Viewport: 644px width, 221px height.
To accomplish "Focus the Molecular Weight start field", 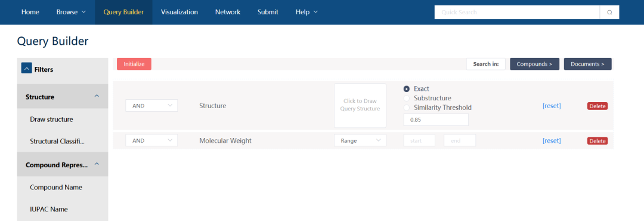I will 419,140.
